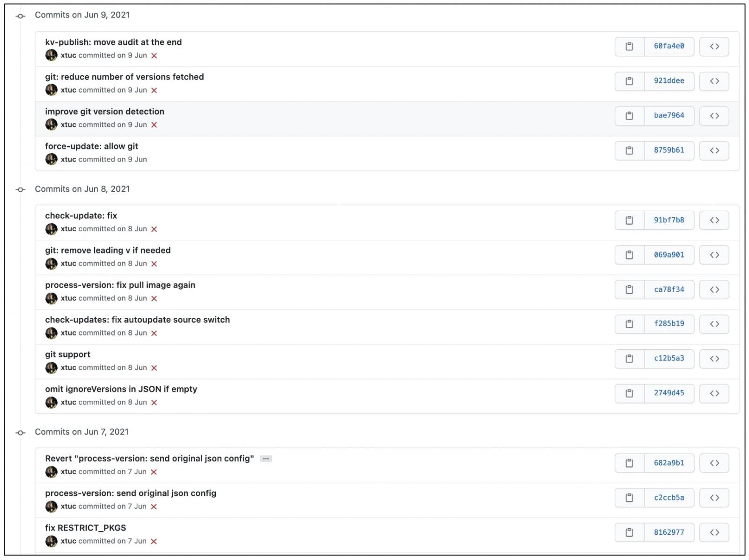Copy SHA for commit c12b5a3

[x=629, y=359]
